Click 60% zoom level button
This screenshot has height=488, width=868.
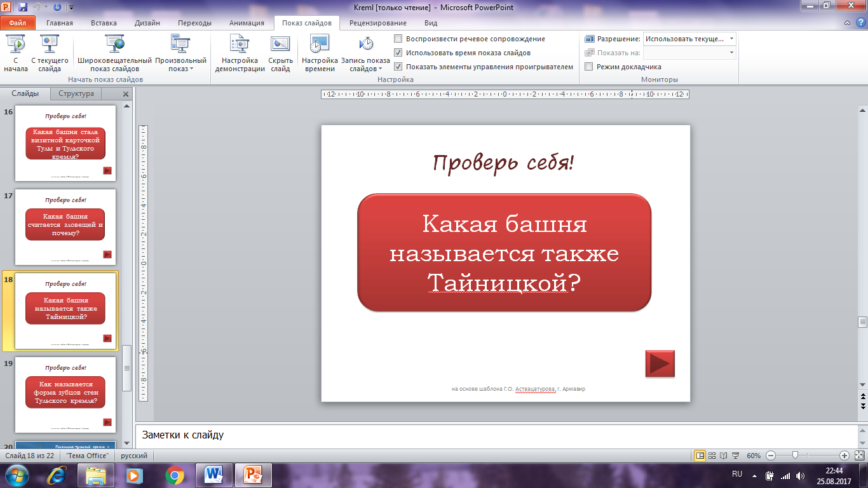coord(754,456)
